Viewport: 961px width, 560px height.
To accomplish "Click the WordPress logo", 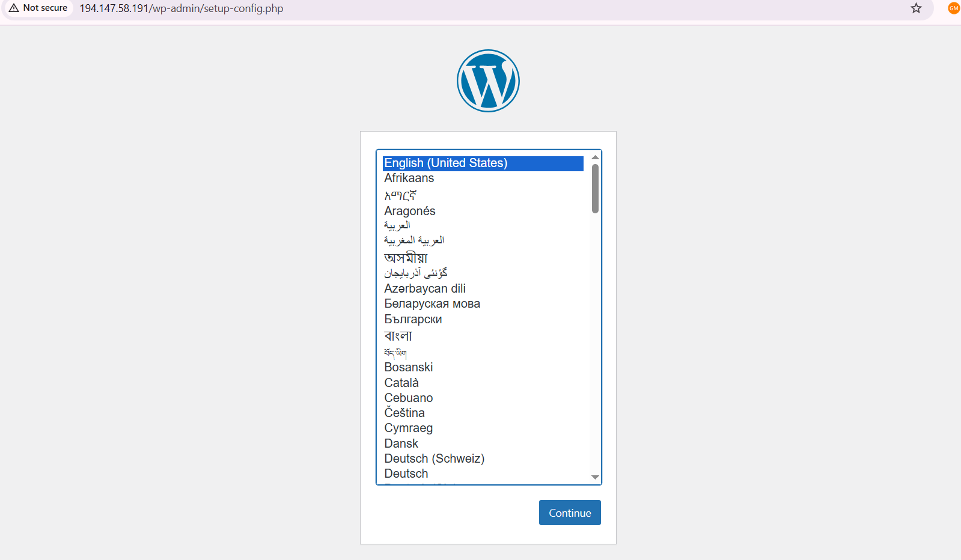I will click(488, 81).
